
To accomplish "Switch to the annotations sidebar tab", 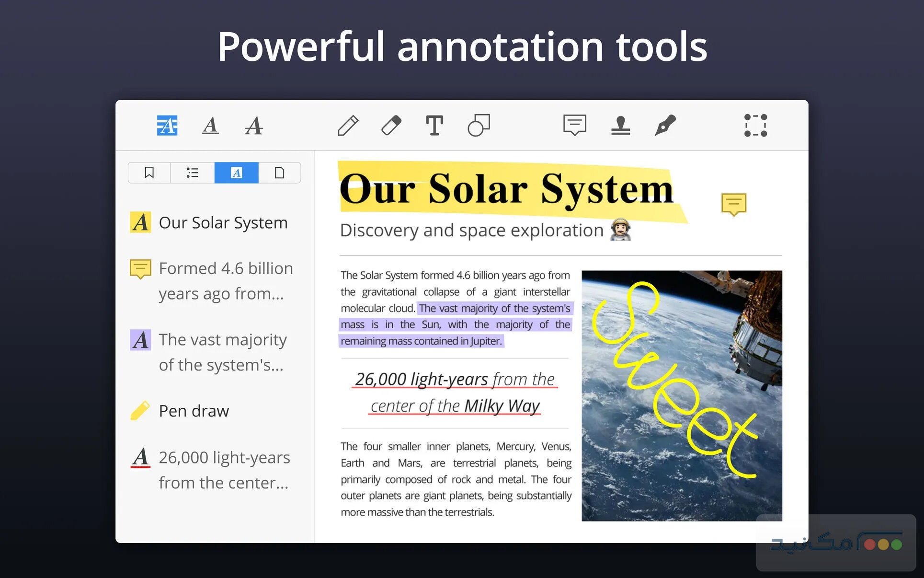I will pyautogui.click(x=236, y=173).
